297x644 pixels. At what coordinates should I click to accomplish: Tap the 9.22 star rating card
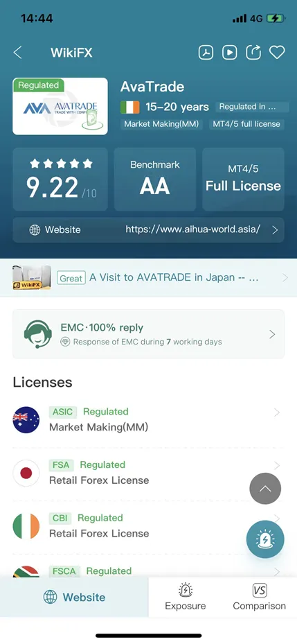pyautogui.click(x=60, y=179)
